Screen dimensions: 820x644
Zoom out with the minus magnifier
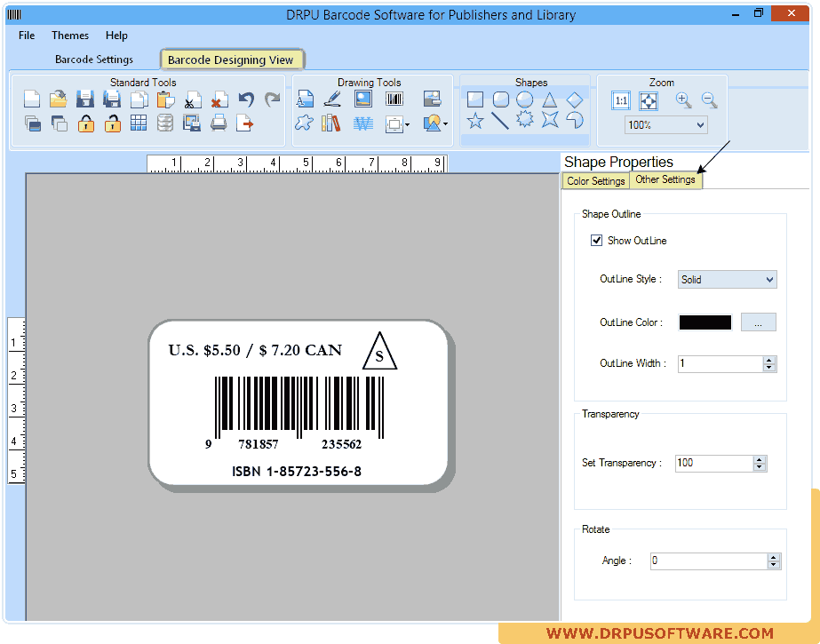[x=710, y=99]
